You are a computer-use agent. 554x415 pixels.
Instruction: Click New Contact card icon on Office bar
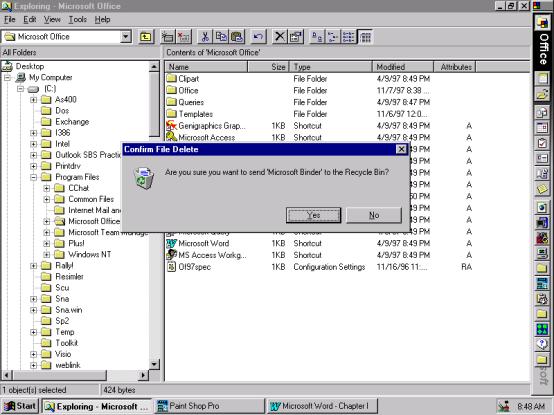(542, 158)
